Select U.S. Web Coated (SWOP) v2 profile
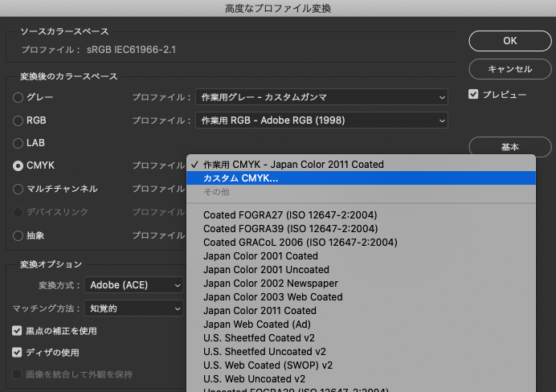Image resolution: width=556 pixels, height=392 pixels. (x=361, y=365)
